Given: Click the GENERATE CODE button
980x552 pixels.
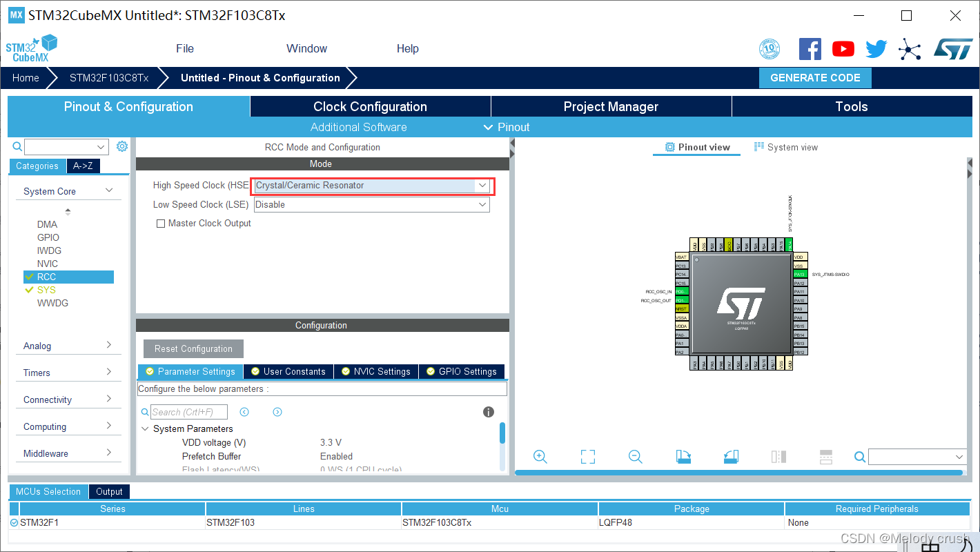Looking at the screenshot, I should (815, 78).
